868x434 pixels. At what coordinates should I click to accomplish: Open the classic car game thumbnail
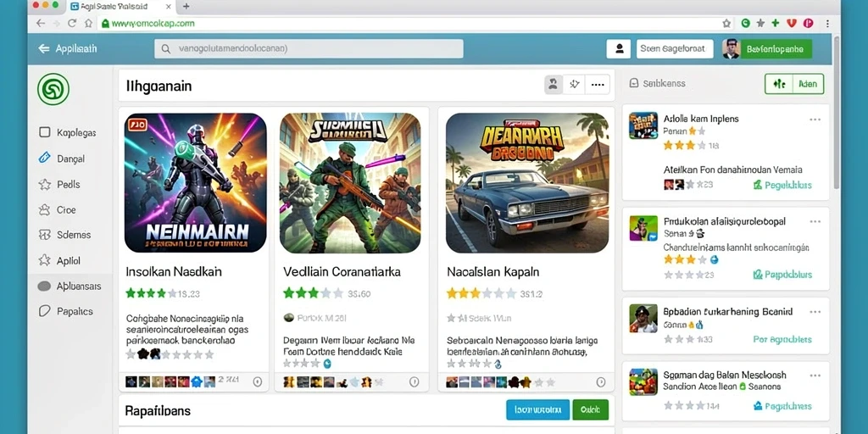point(527,183)
